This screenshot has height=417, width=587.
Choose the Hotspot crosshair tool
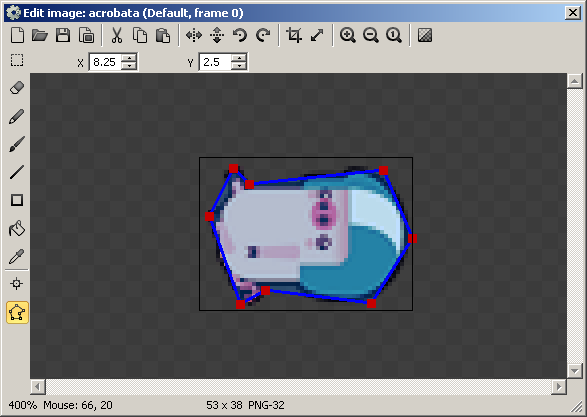click(17, 284)
